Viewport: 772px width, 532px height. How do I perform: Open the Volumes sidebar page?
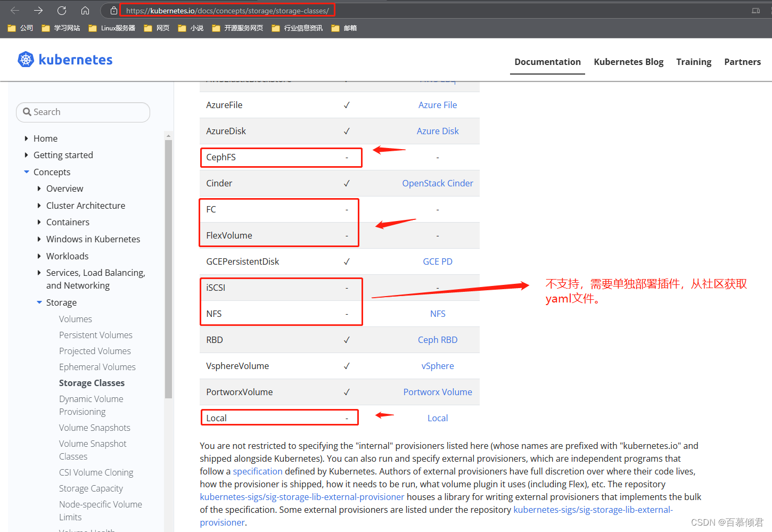pos(76,319)
